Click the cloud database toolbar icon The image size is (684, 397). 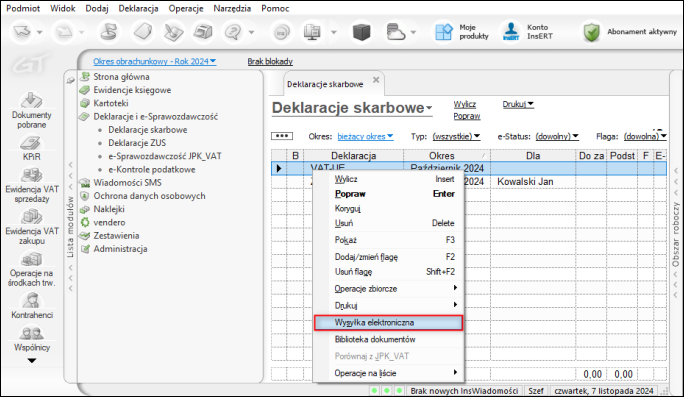[395, 32]
